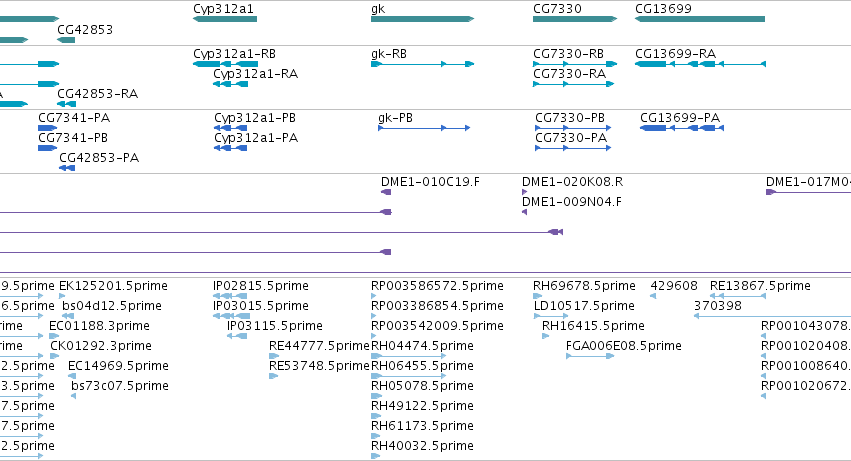Screen dimensions: 851x461
Task: Select the gk-PB protein feature
Action: pyautogui.click(x=424, y=128)
